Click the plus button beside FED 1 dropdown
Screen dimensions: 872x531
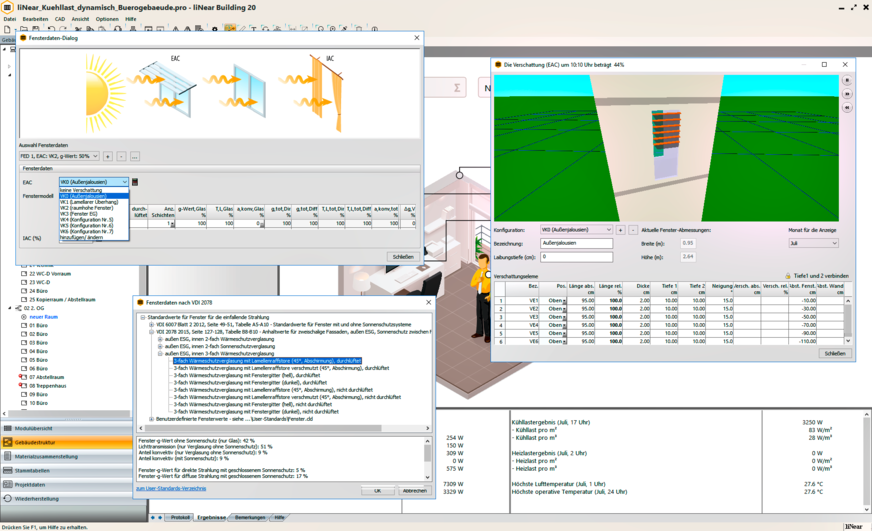coord(108,156)
